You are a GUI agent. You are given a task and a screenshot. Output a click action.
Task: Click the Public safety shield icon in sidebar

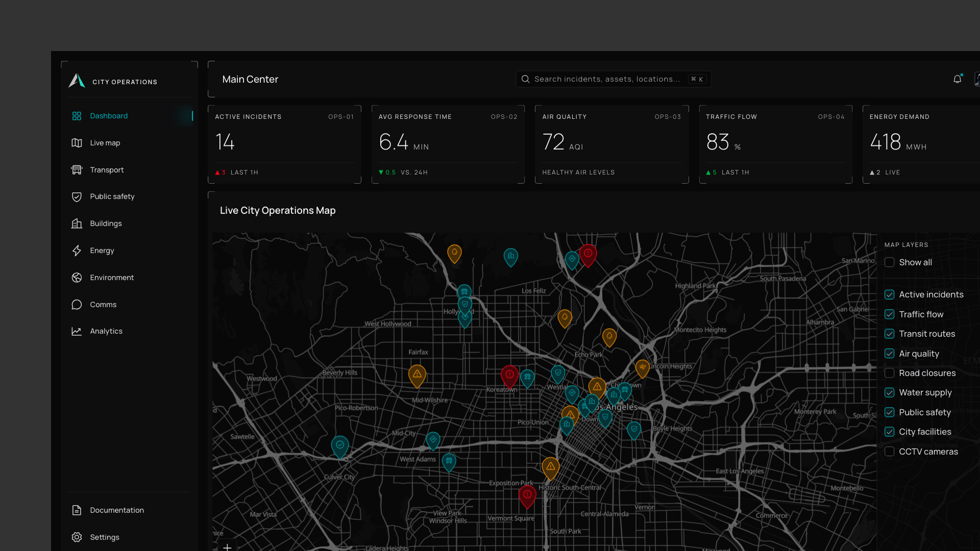click(x=77, y=197)
